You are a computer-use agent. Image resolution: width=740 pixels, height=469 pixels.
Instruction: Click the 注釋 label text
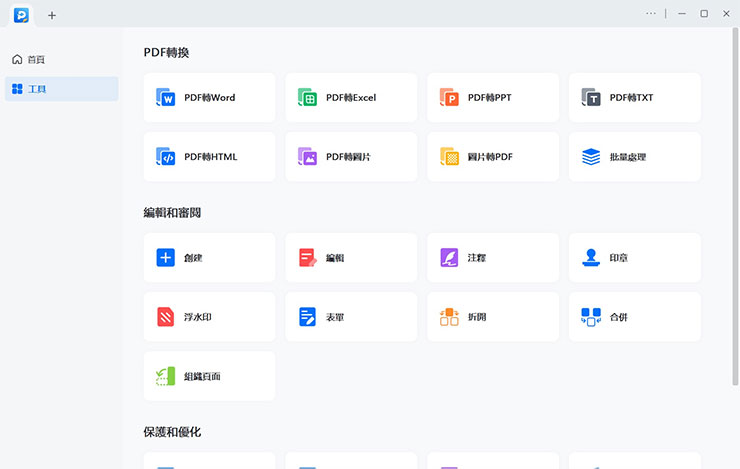(x=477, y=258)
